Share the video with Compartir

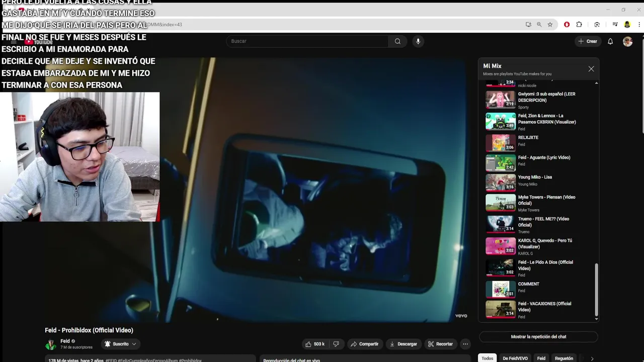(x=364, y=344)
